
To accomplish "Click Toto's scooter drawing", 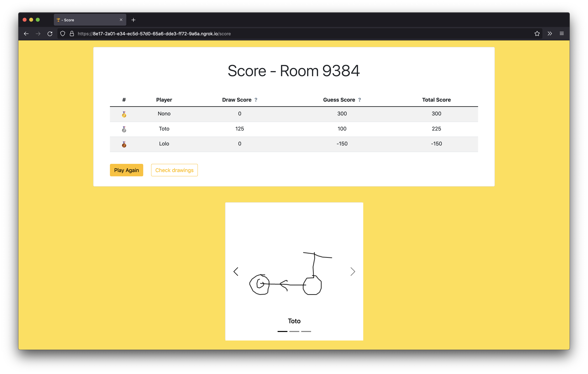I will click(291, 274).
